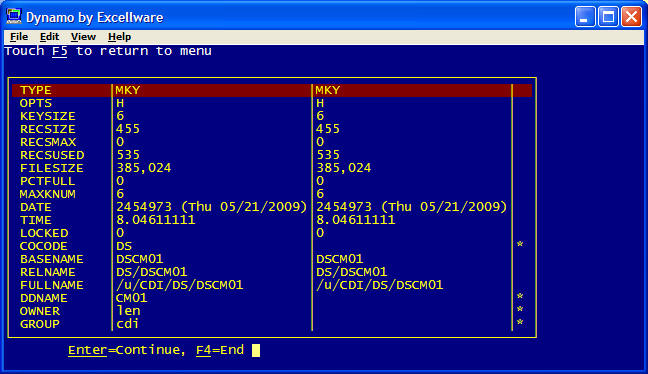The height and width of the screenshot is (374, 648).
Task: Click second column BASENAME value DSCM01
Action: 340,259
